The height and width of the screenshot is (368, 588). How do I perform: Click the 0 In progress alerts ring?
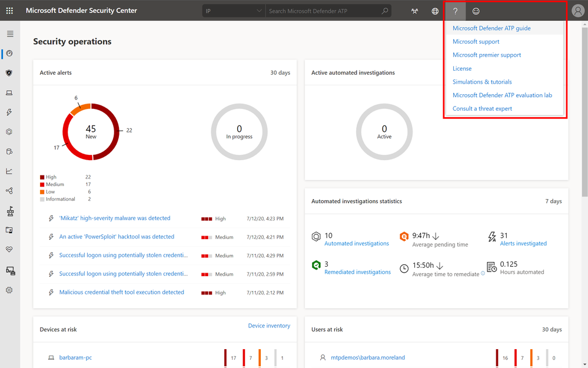click(x=239, y=132)
